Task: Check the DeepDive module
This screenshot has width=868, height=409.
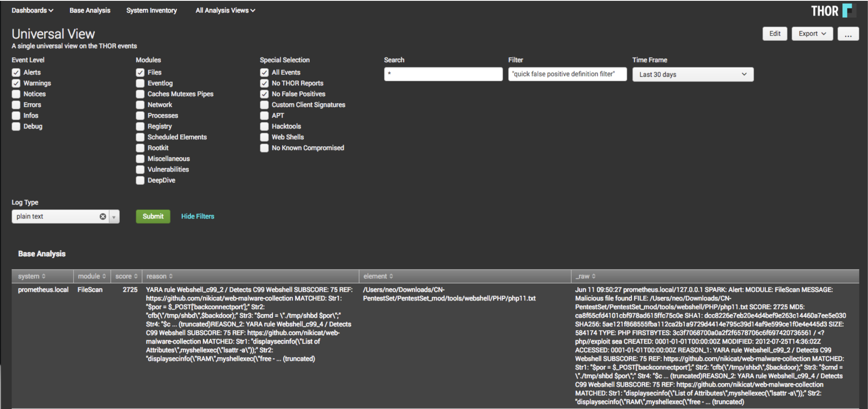Action: coord(140,180)
